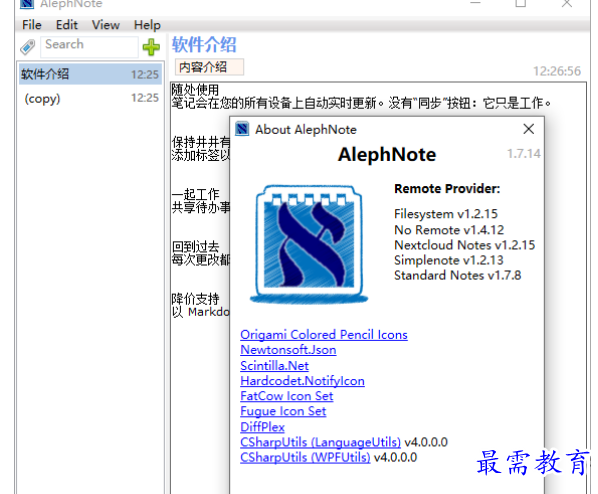Click the tag filter icon beside Search
The width and height of the screenshot is (598, 494).
click(x=27, y=47)
